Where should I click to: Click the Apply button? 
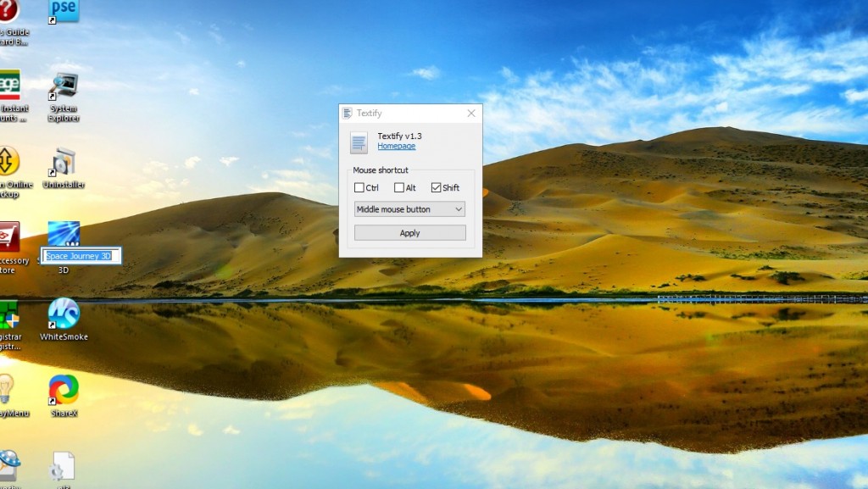coord(409,232)
